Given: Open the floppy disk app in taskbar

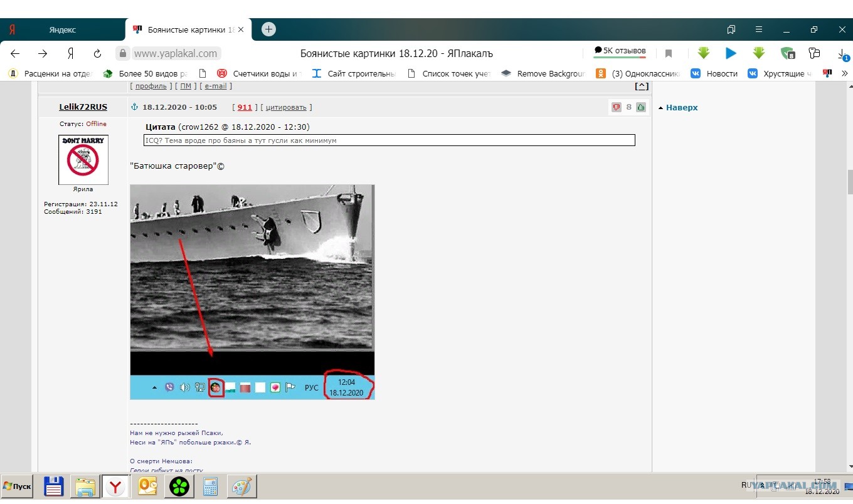Looking at the screenshot, I should [55, 486].
